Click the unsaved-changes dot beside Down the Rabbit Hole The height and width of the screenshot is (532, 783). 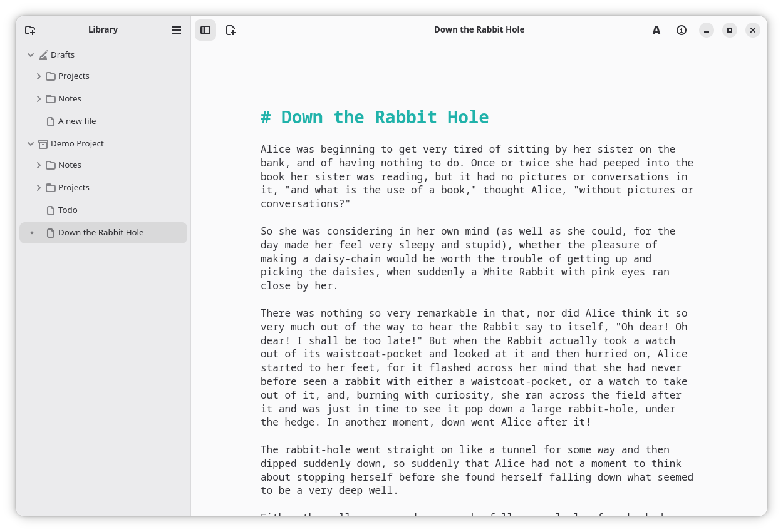32,233
